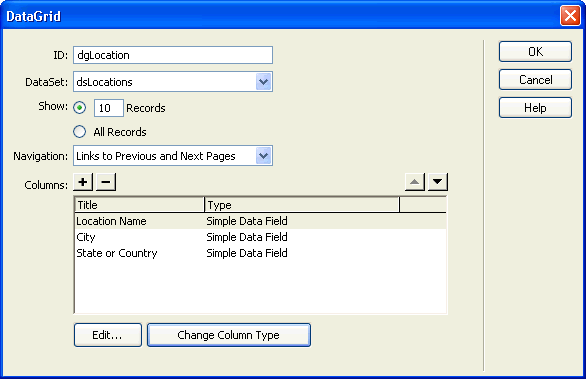Focus the ID field containing dgLocation
This screenshot has height=379, width=586.
[173, 55]
